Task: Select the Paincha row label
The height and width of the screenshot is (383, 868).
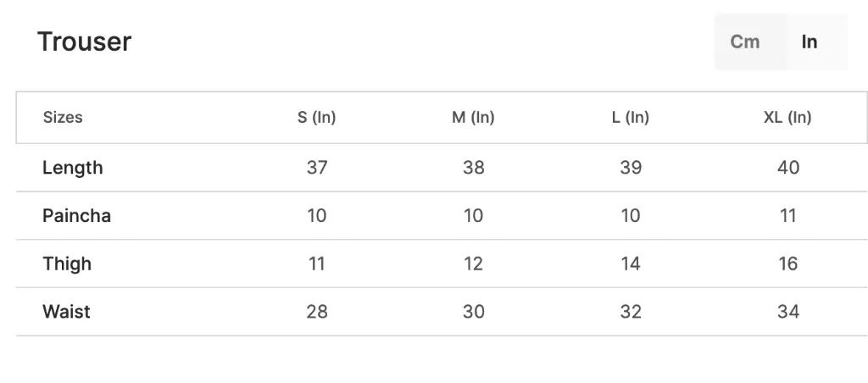Action: [x=76, y=216]
